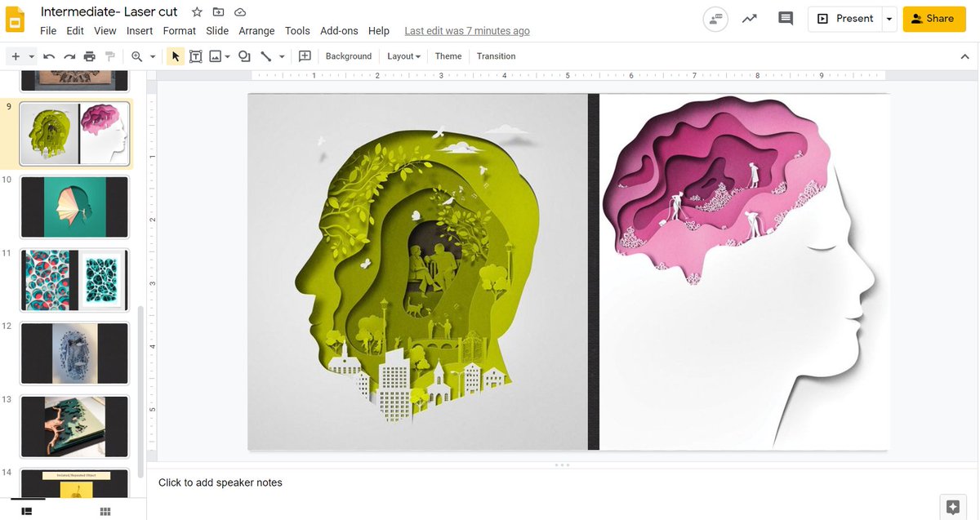Open Last edit was 7 minutes ago link

pos(467,31)
